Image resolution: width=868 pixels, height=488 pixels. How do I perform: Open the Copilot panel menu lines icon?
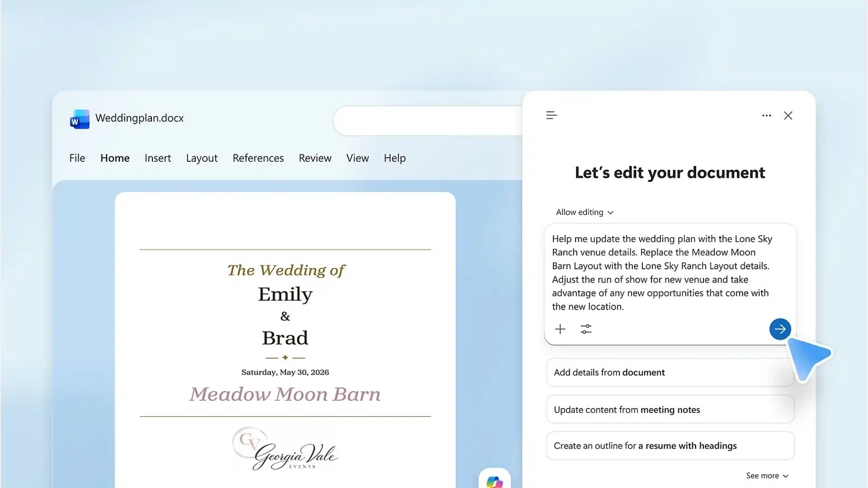(552, 116)
